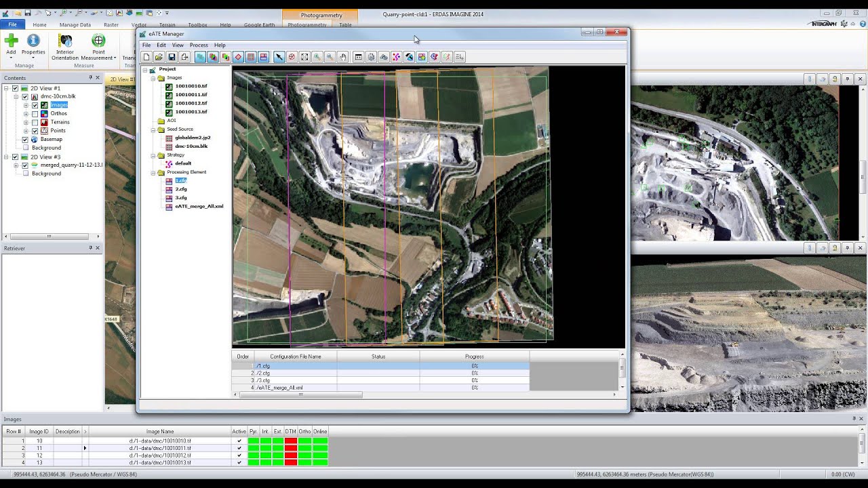Select 2.cfg under Processing Element

point(181,189)
